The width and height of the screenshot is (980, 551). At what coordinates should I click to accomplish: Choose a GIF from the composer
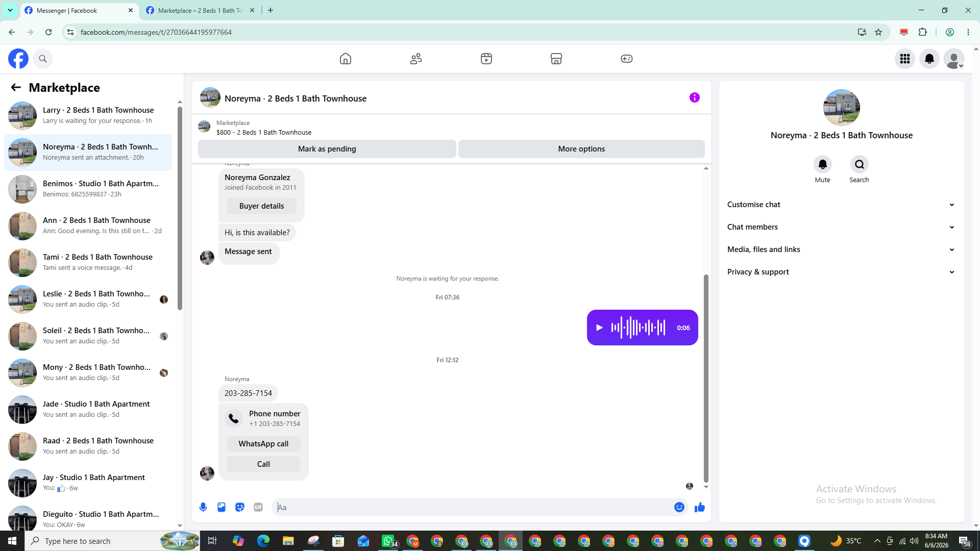point(258,507)
